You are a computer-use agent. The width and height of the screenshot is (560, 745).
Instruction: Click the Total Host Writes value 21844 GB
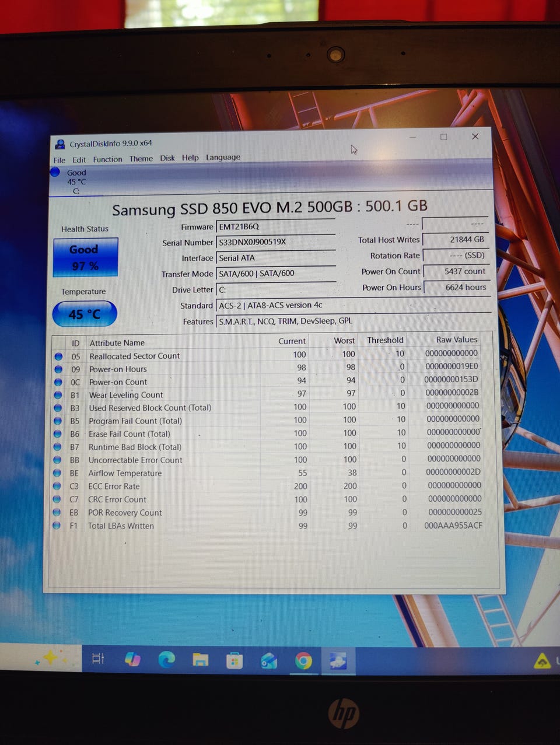456,239
